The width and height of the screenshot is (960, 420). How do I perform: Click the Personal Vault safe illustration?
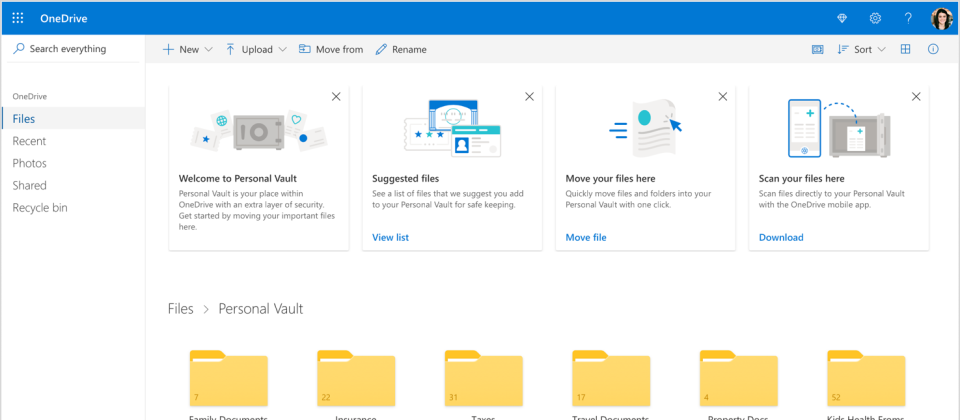258,131
